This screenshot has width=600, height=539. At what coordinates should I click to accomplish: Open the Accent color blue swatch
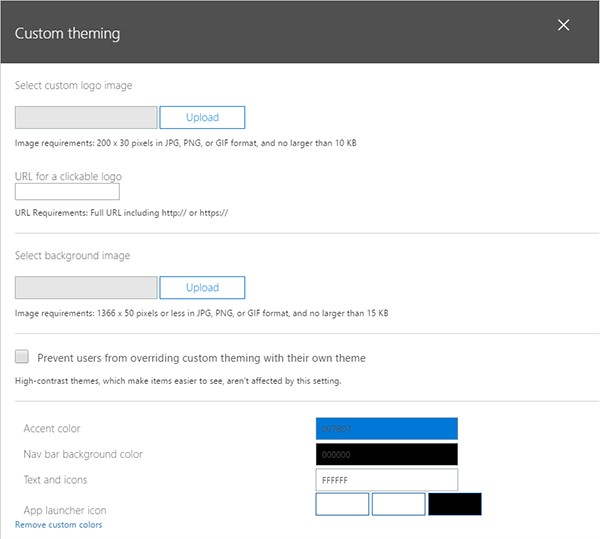[386, 429]
